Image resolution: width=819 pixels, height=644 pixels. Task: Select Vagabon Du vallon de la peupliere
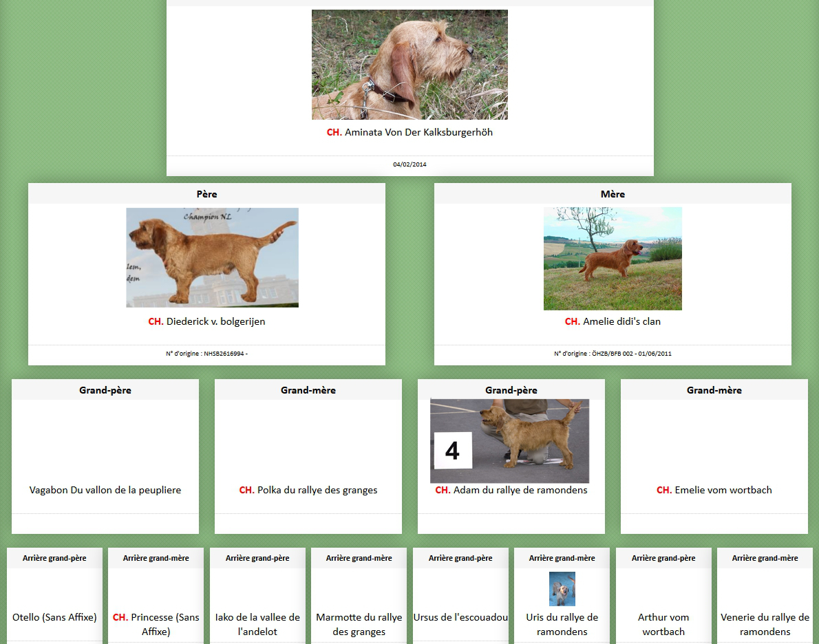(x=105, y=490)
